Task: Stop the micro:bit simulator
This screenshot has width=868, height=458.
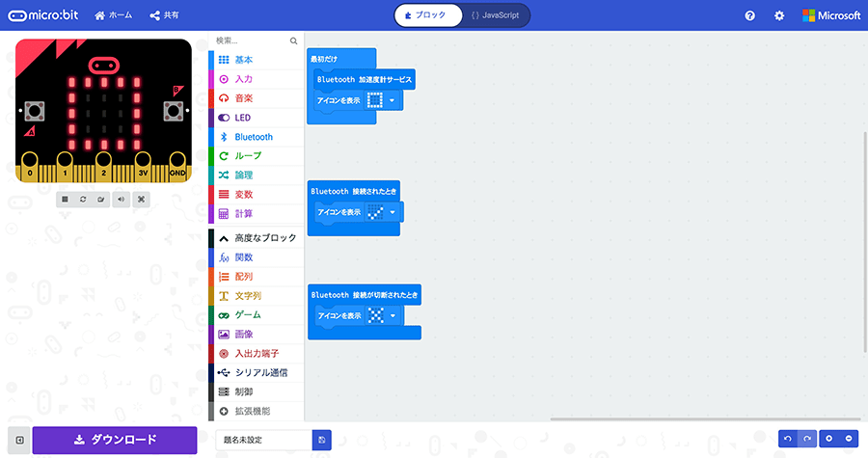Action: coord(65,200)
